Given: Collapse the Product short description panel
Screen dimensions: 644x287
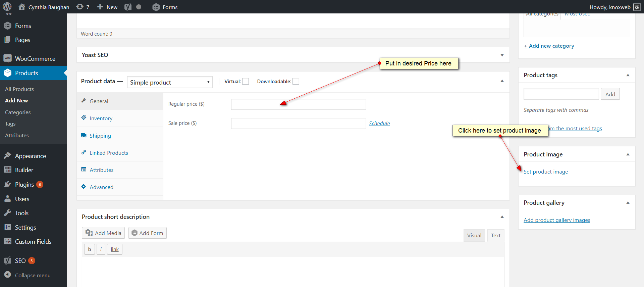Looking at the screenshot, I should [x=502, y=217].
